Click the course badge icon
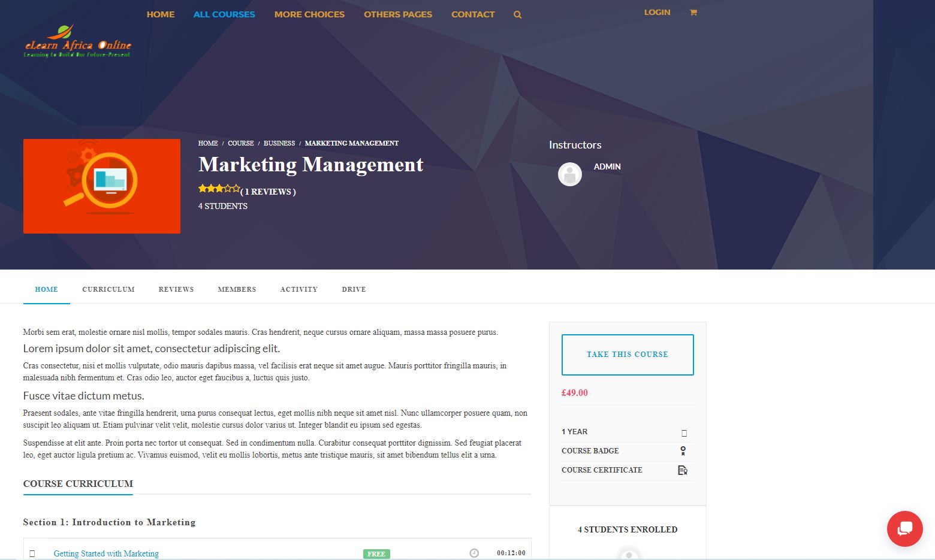Screen dimensions: 935x560 pyautogui.click(x=683, y=451)
